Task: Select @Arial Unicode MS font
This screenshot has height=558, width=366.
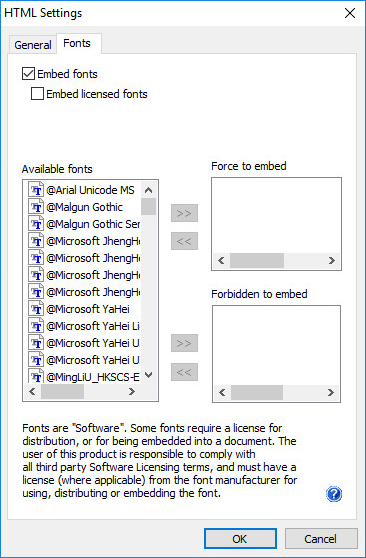Action: pos(90,190)
